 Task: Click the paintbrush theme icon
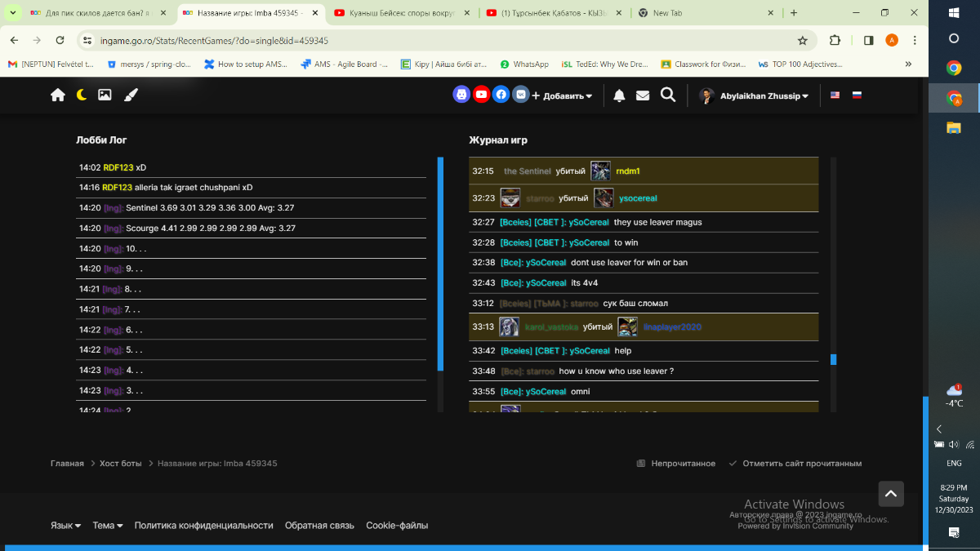(131, 95)
